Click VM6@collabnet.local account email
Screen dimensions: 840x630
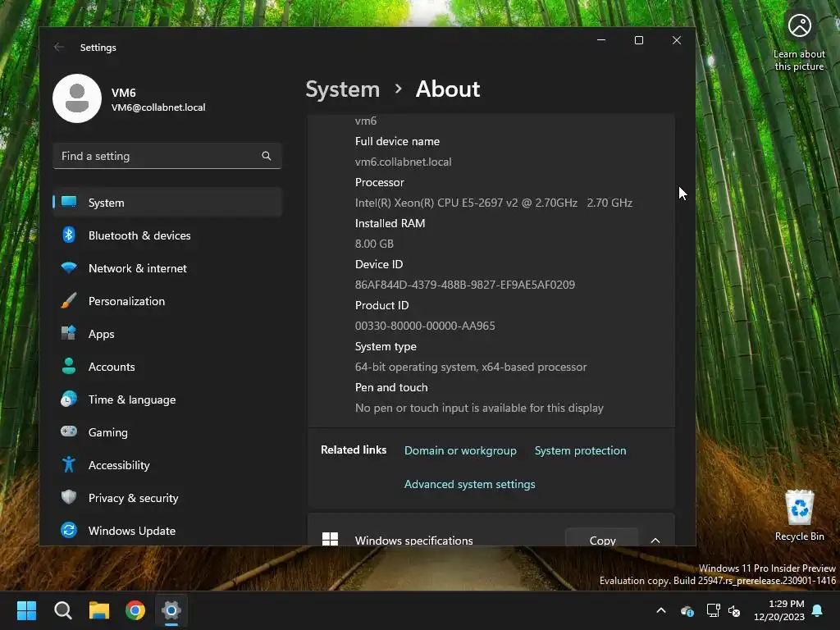(158, 107)
